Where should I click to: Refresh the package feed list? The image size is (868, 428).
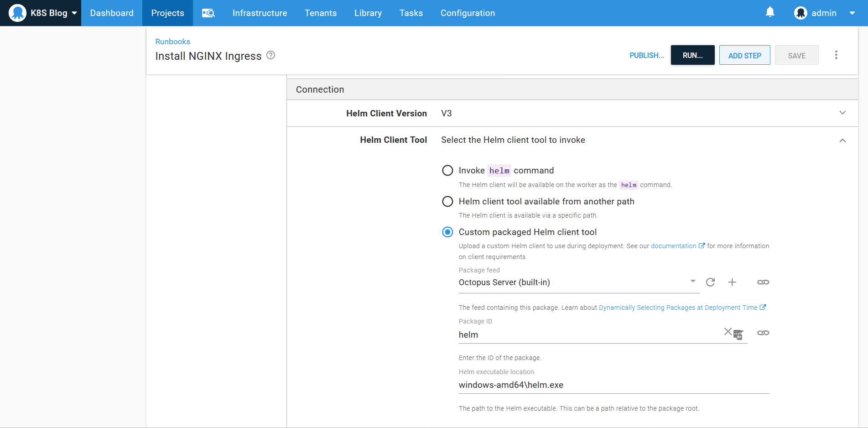[710, 282]
